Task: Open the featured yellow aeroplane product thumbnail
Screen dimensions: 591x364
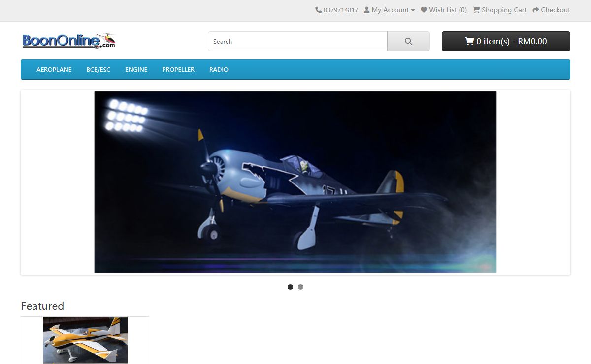Action: [x=85, y=340]
